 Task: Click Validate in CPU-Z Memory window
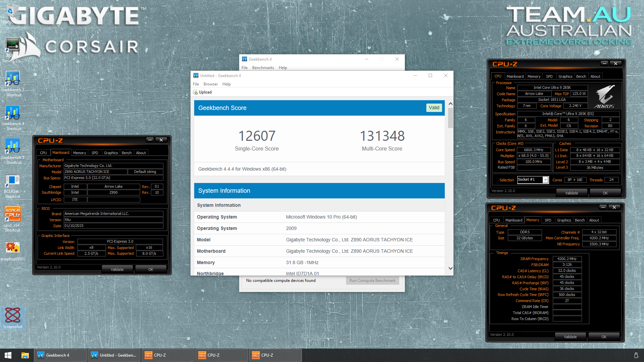click(x=570, y=337)
